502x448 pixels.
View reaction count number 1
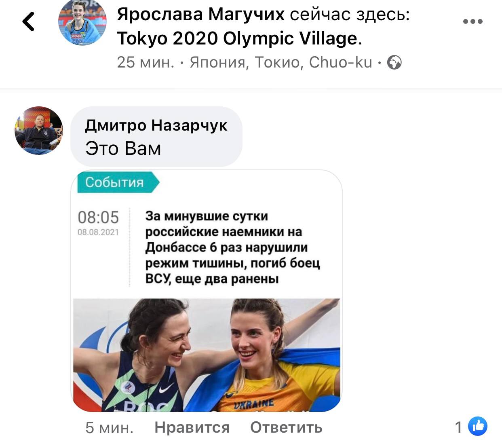[x=458, y=427]
